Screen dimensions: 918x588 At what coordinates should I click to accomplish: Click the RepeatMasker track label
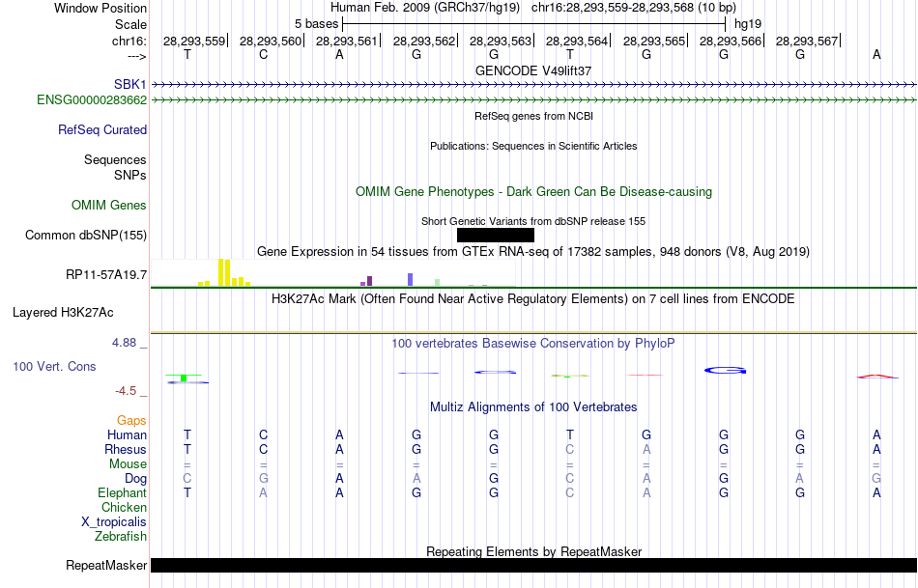pyautogui.click(x=106, y=565)
